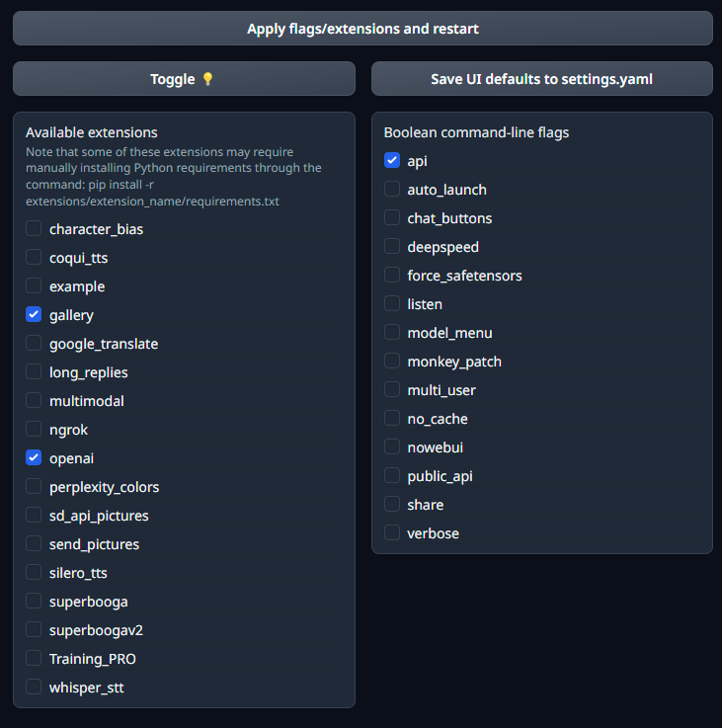Enable the listen flag

pos(392,303)
